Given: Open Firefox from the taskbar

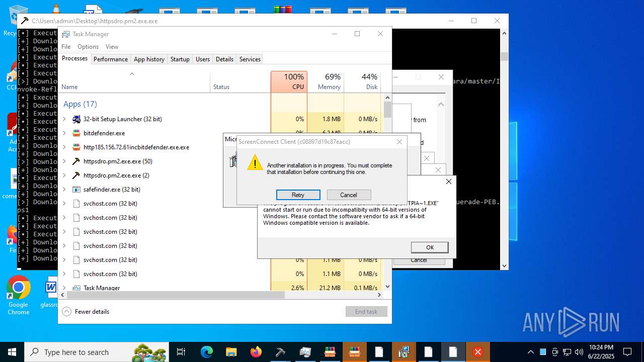Looking at the screenshot, I should coord(256,352).
